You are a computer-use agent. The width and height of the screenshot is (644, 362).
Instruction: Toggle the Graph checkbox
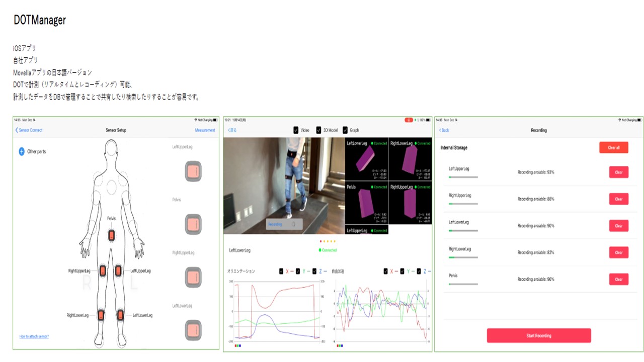(345, 130)
